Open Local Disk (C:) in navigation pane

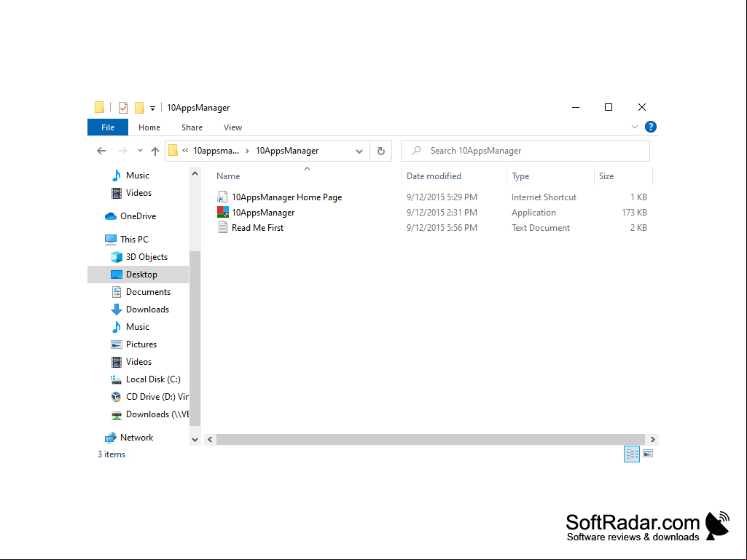(153, 379)
